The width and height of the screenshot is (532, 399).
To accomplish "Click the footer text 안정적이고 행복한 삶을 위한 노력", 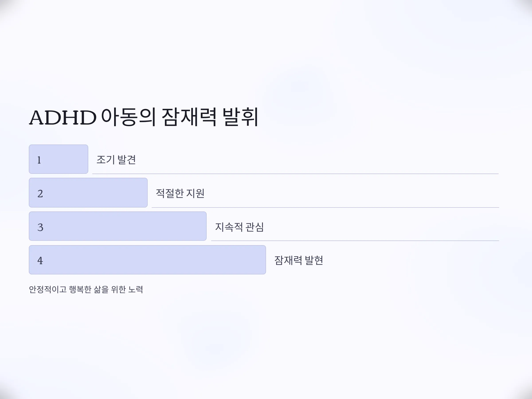I will coord(86,289).
